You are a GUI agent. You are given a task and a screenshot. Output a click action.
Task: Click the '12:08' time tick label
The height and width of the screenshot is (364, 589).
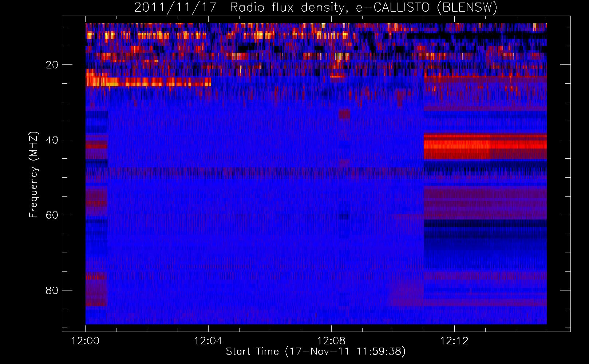[x=331, y=341]
